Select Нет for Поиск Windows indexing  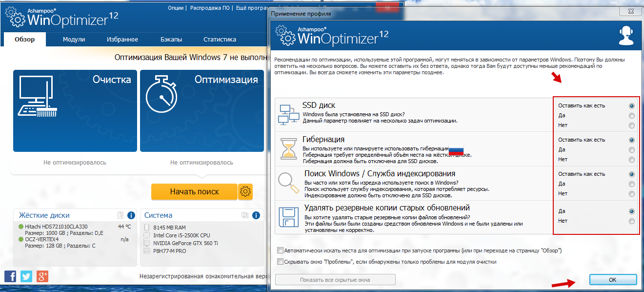(632, 194)
